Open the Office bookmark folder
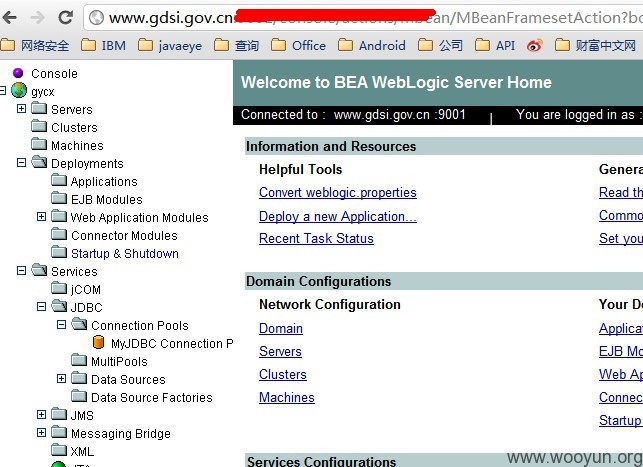This screenshot has width=643, height=467. coord(299,46)
